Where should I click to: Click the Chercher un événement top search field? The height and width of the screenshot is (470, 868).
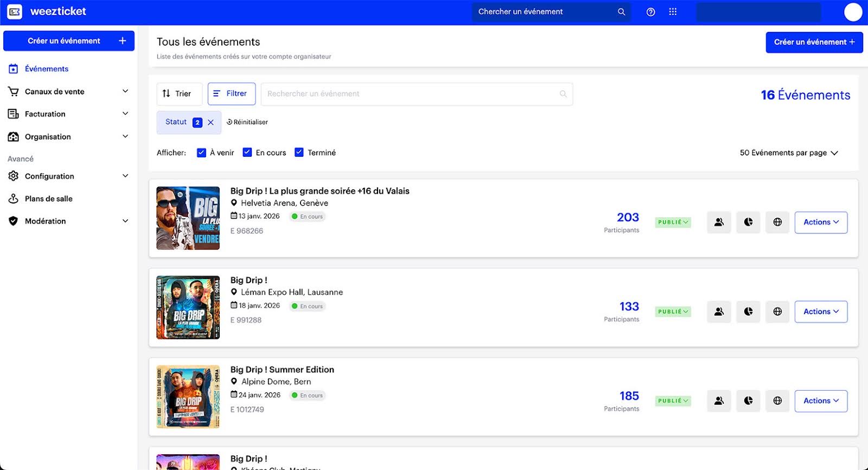pos(551,12)
